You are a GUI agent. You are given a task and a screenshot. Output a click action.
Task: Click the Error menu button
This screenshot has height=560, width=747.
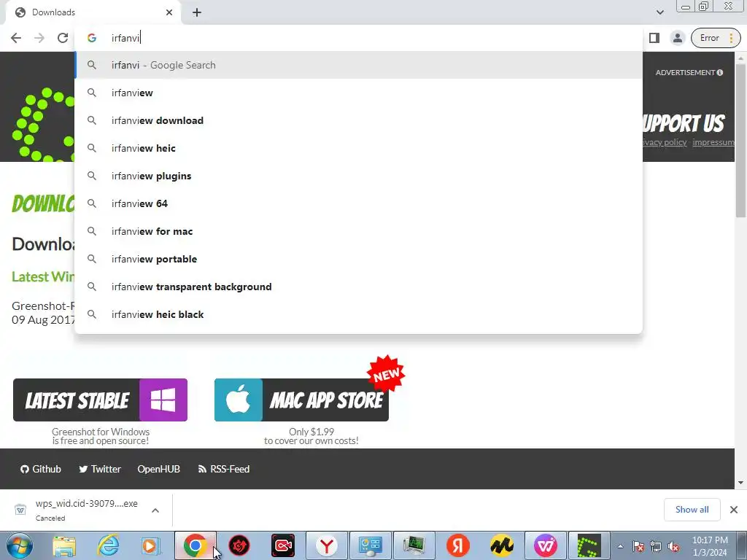pos(716,38)
